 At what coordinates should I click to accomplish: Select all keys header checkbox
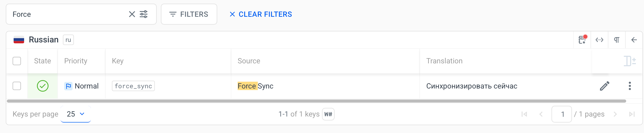tap(17, 61)
